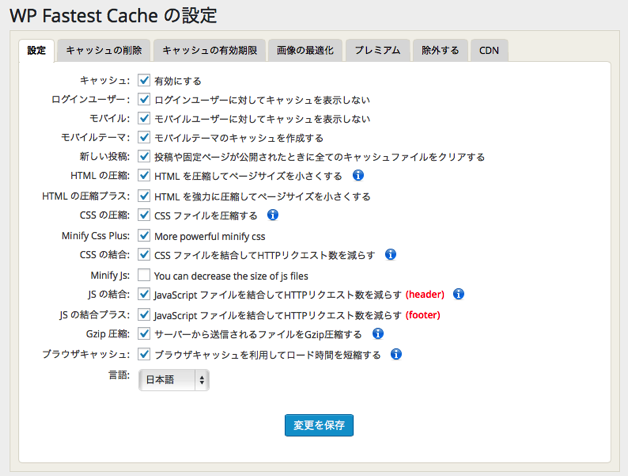
Task: Click 'More powerful minify css' text
Action: (210, 236)
